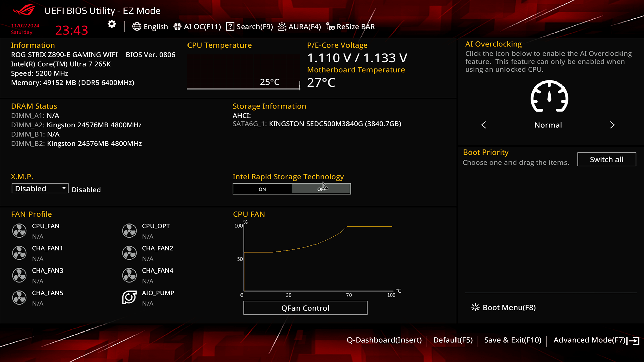Click QFan Control button
644x362 pixels.
(x=305, y=308)
